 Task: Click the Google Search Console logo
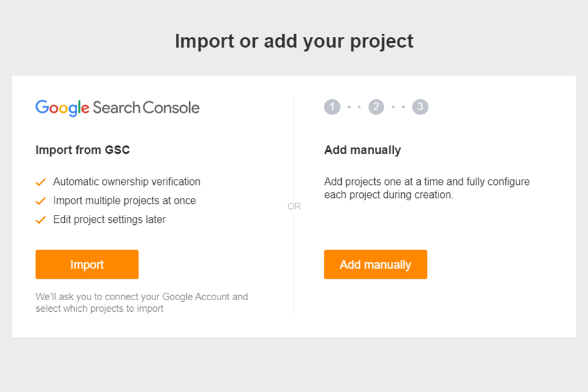pos(118,108)
